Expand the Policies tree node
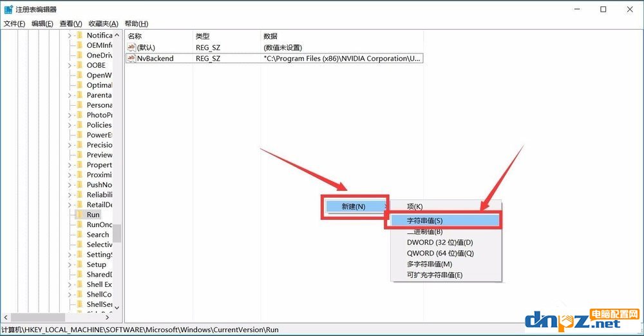This screenshot has width=644, height=336. click(x=70, y=125)
